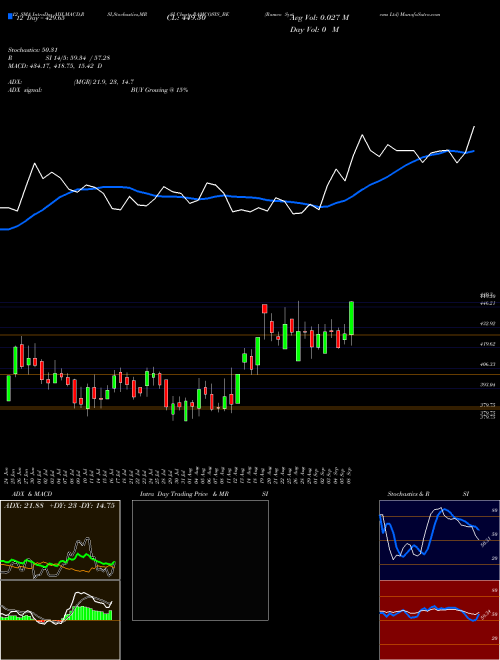
Task: Open the red RSI mini chart
Action: [x=439, y=620]
